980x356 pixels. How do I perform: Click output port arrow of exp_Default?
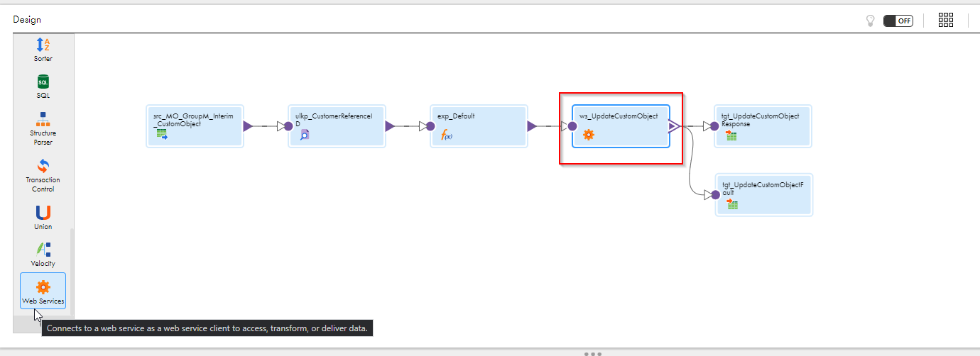(x=532, y=126)
